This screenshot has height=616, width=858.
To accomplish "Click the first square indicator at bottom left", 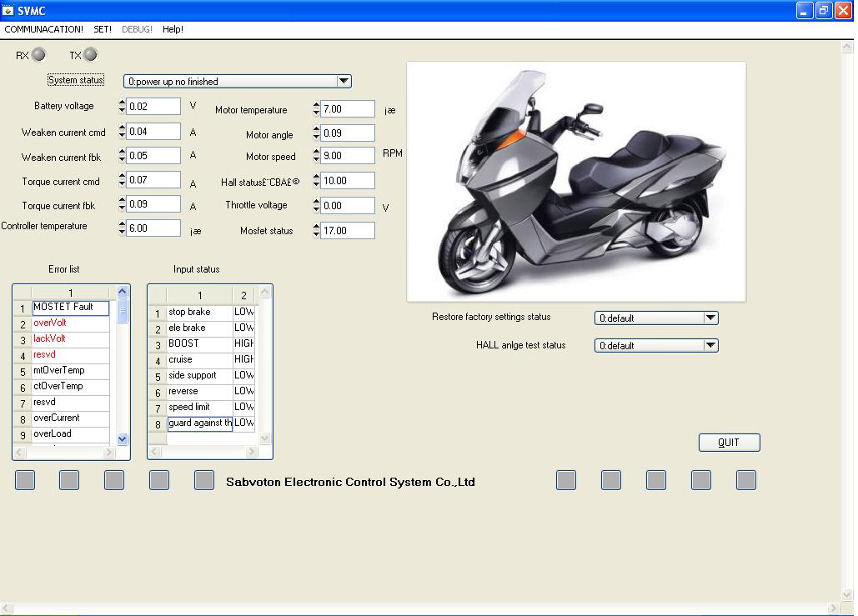I will (25, 480).
